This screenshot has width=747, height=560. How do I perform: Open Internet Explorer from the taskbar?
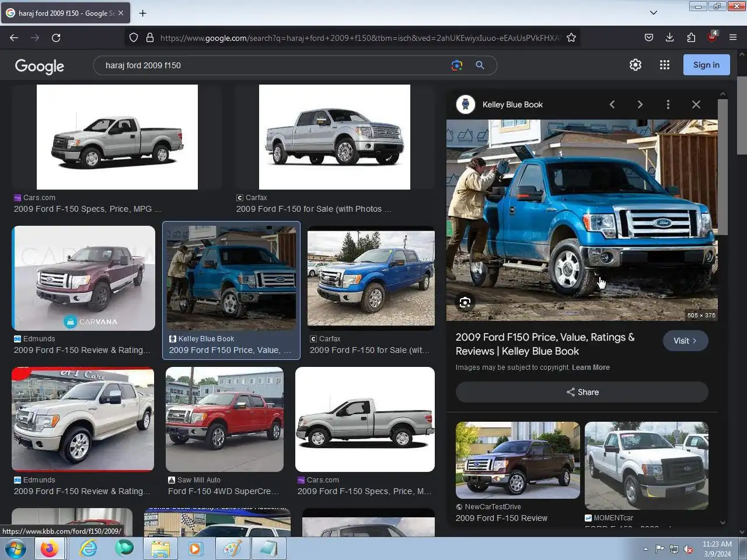(88, 549)
